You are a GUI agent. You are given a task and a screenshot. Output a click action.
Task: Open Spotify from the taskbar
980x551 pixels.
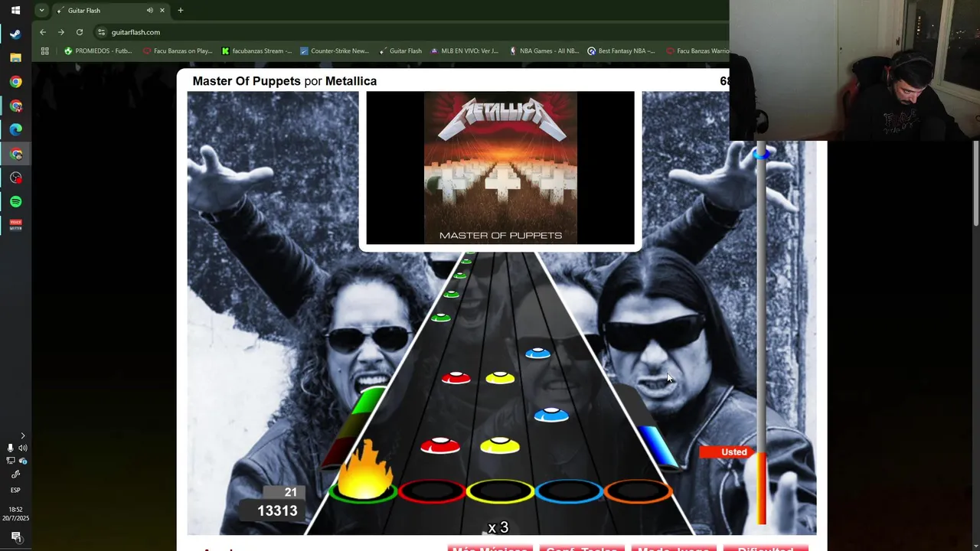click(x=15, y=201)
